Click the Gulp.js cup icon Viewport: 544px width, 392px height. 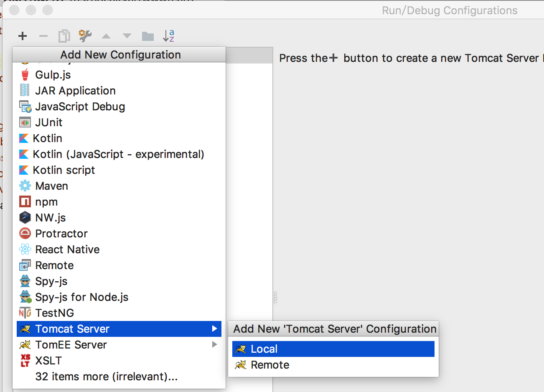coord(25,75)
